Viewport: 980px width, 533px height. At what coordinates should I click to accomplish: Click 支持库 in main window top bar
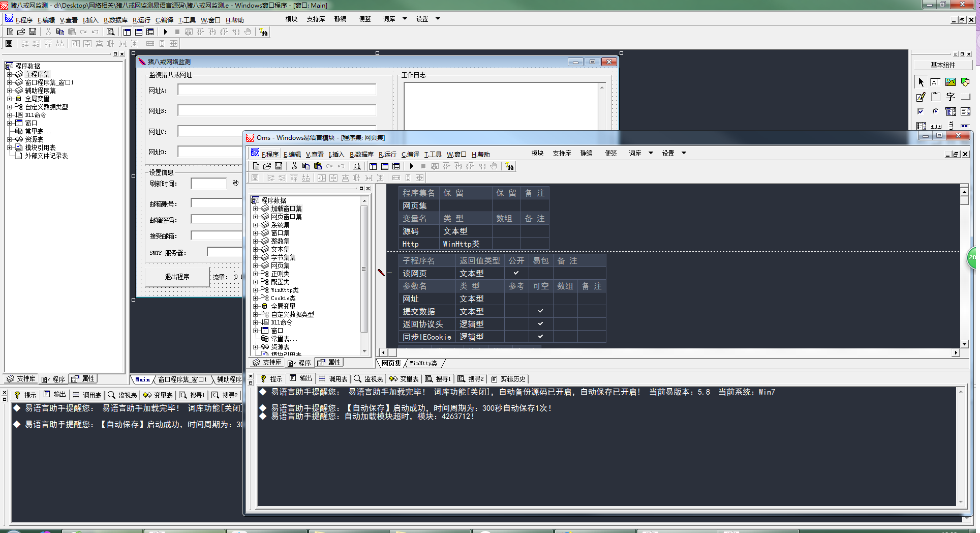[316, 19]
